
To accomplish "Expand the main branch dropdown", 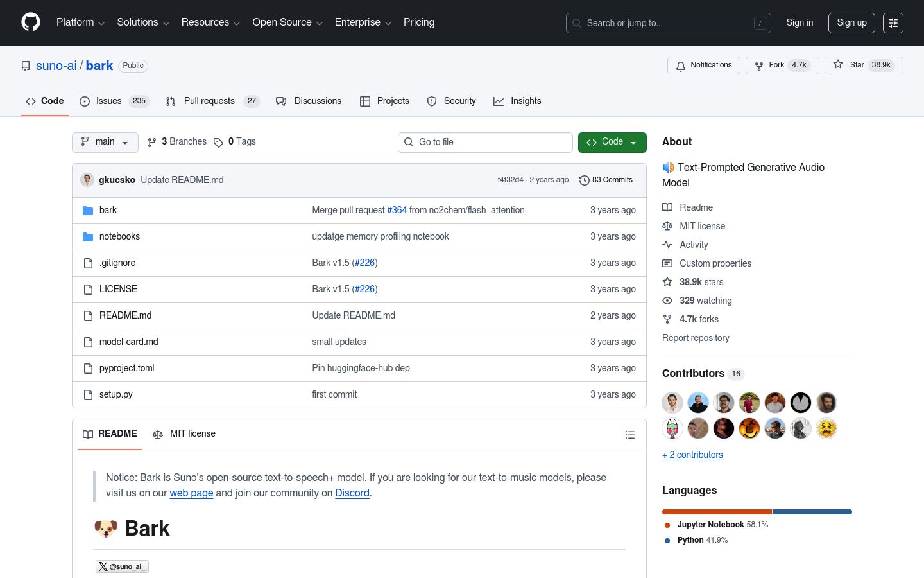I will pos(105,142).
